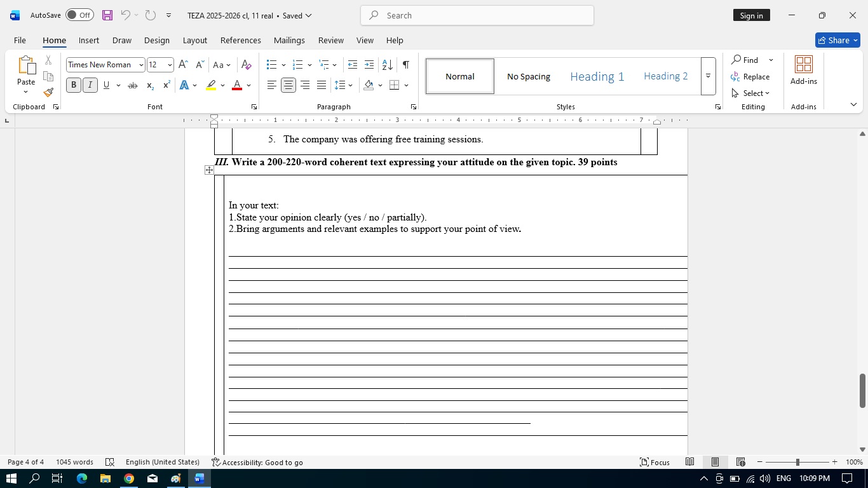The height and width of the screenshot is (488, 868).
Task: Toggle Bold formatting off
Action: pyautogui.click(x=74, y=85)
